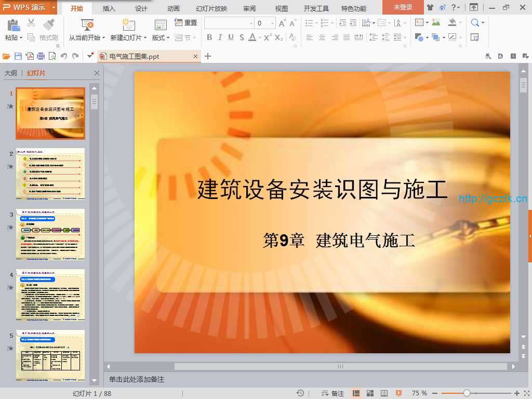Click the 未登录 login button
The width and height of the screenshot is (532, 399).
(x=403, y=7)
